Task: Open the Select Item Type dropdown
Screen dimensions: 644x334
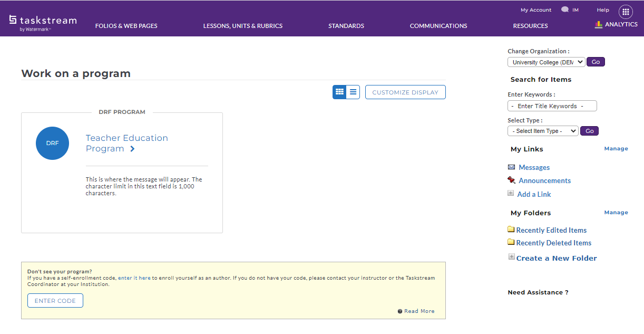Action: click(x=543, y=131)
